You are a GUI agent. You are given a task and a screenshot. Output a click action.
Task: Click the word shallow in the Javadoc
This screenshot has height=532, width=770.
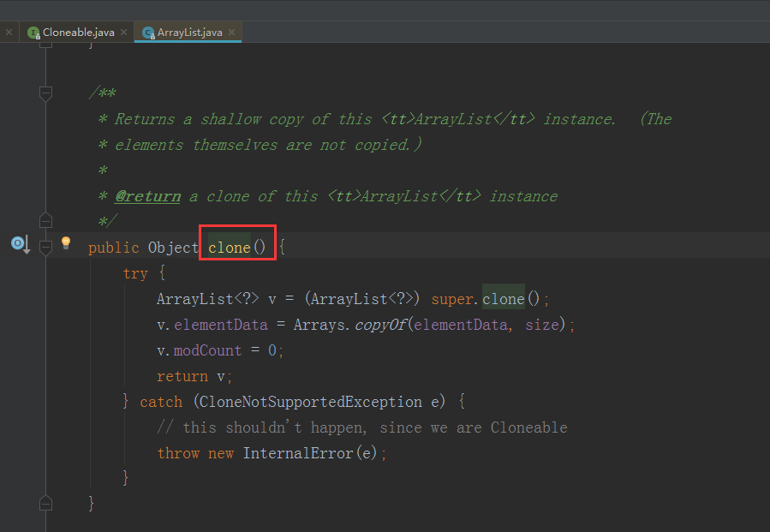click(x=230, y=119)
